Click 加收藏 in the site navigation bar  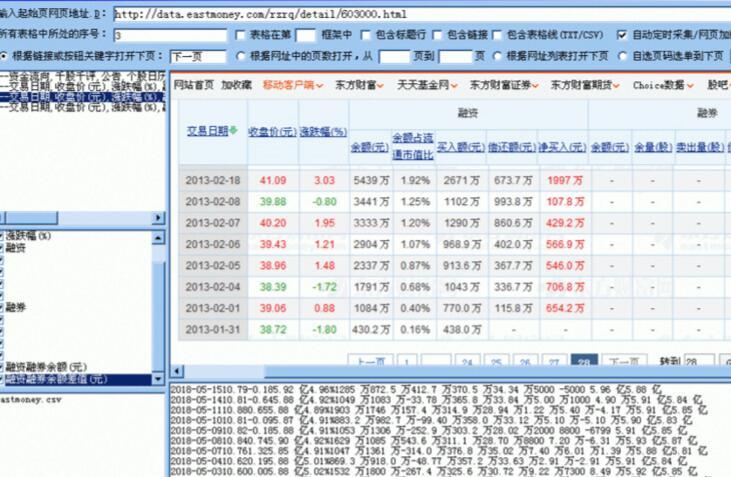click(236, 86)
